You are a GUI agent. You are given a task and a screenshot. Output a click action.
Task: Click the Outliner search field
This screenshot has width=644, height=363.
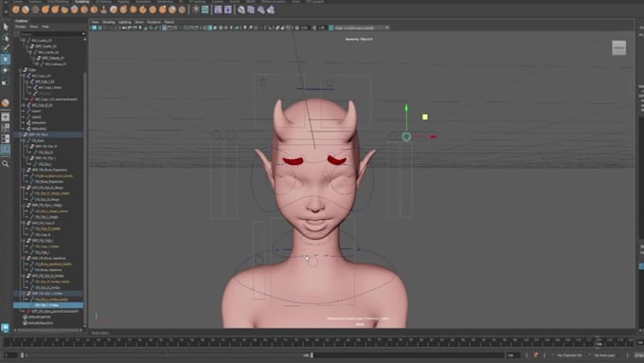(x=50, y=34)
